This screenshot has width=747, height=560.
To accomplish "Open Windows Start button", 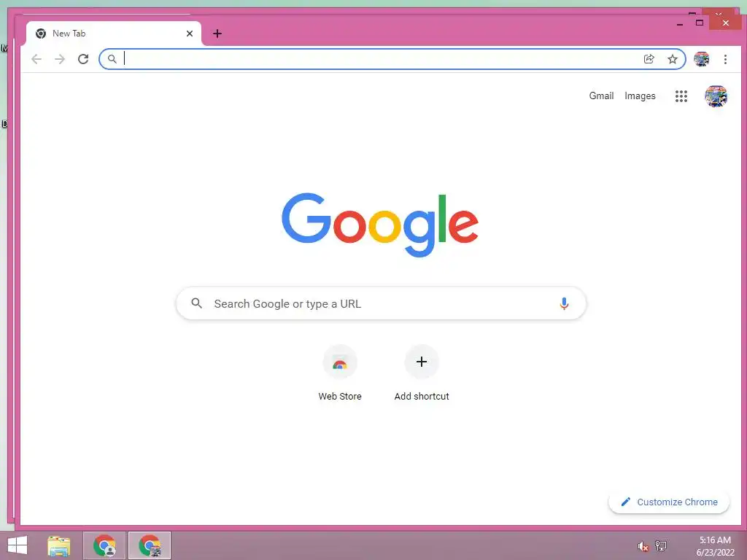I will (18, 545).
